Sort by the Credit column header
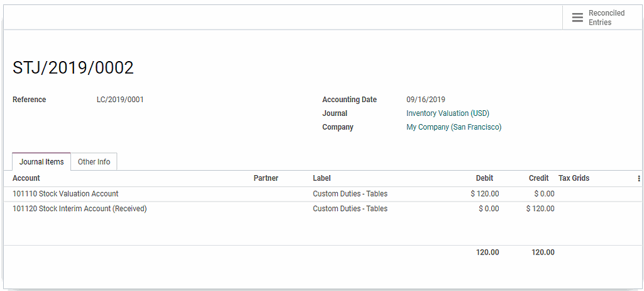 538,178
